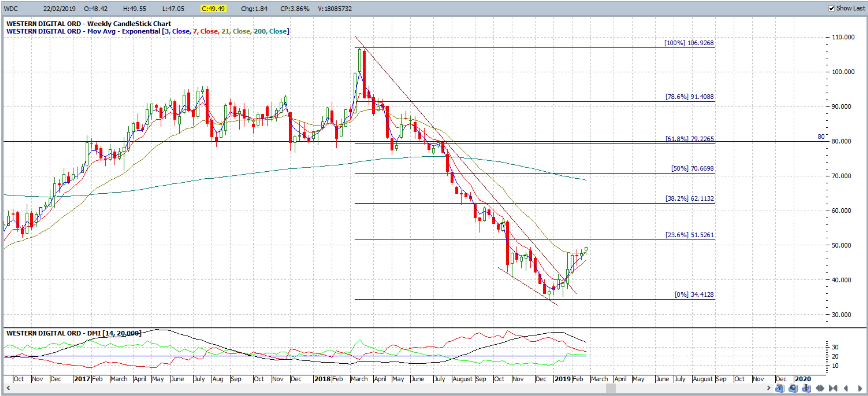The width and height of the screenshot is (868, 396).
Task: Click the 30.000 price axis label
Action: (841, 315)
